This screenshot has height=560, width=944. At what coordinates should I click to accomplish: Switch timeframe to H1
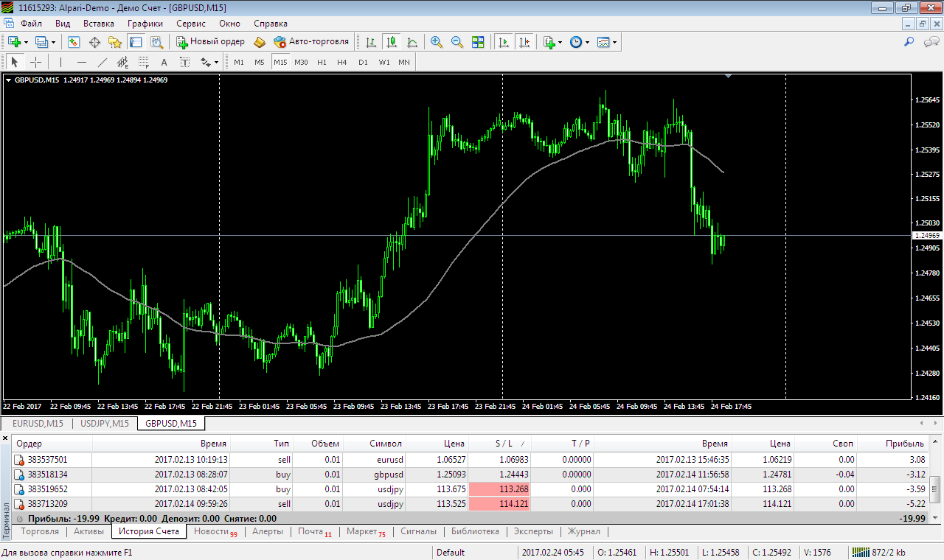(322, 62)
